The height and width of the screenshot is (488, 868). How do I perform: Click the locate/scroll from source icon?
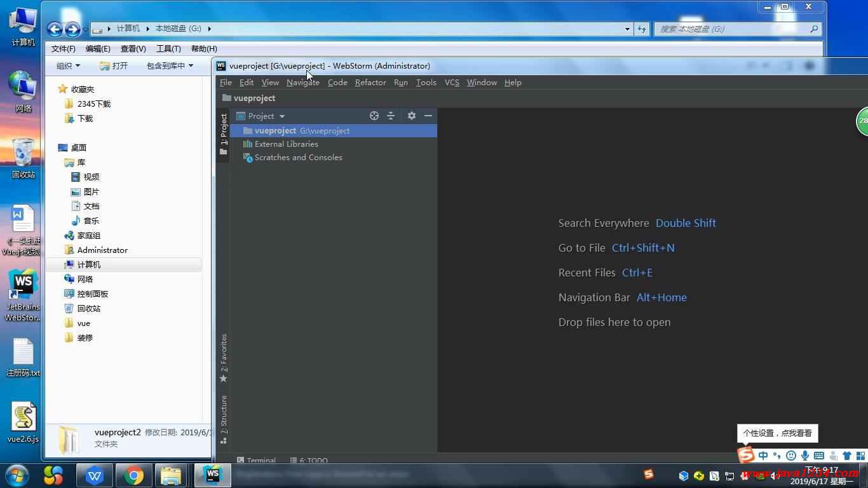tap(374, 116)
